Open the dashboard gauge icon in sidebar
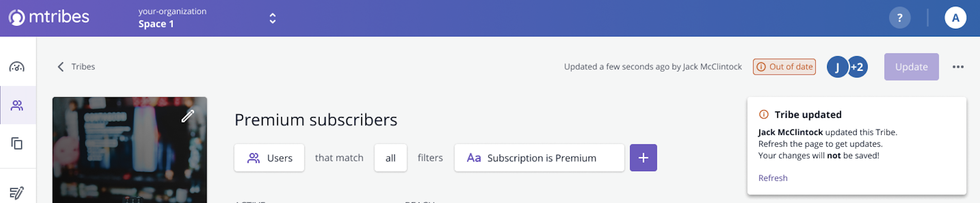 (17, 67)
